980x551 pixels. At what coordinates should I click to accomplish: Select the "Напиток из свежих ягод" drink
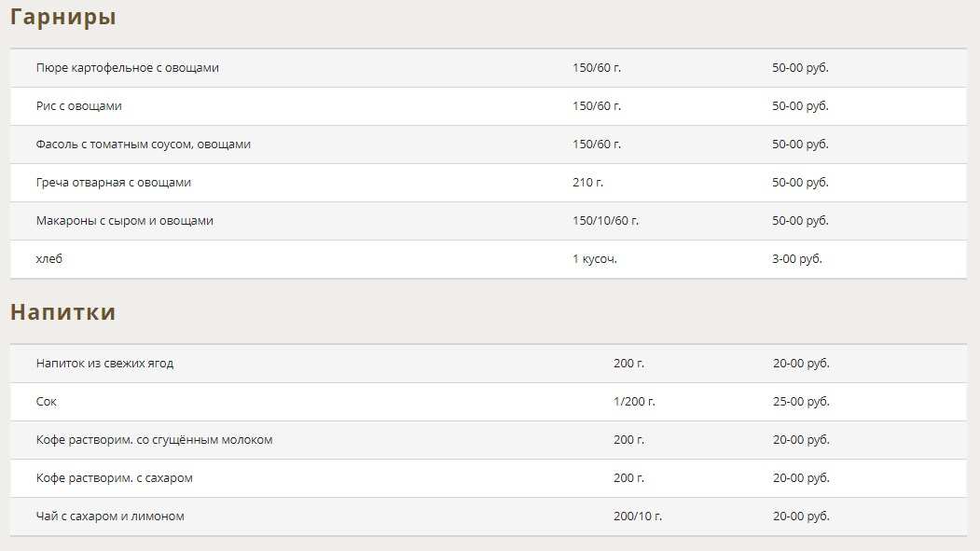104,364
